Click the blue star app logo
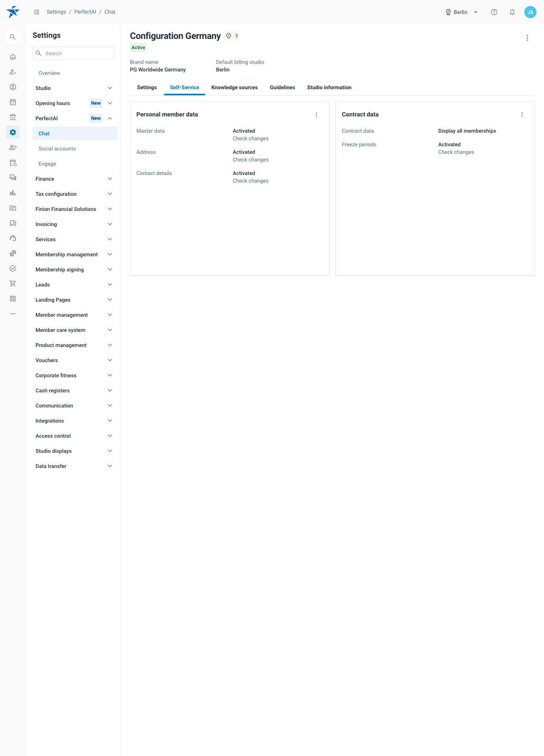Viewport: 544px width, 756px height. (x=13, y=12)
